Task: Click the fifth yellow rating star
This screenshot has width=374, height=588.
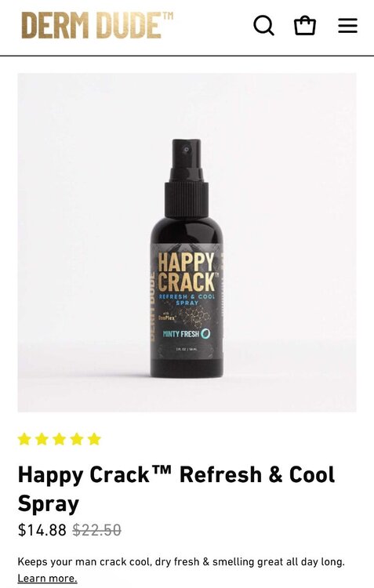Action: [94, 439]
